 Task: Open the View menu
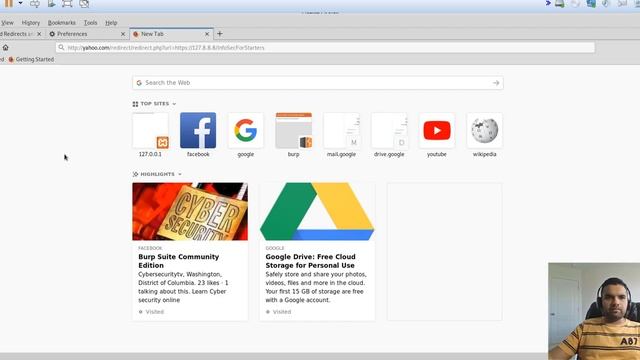tap(7, 23)
